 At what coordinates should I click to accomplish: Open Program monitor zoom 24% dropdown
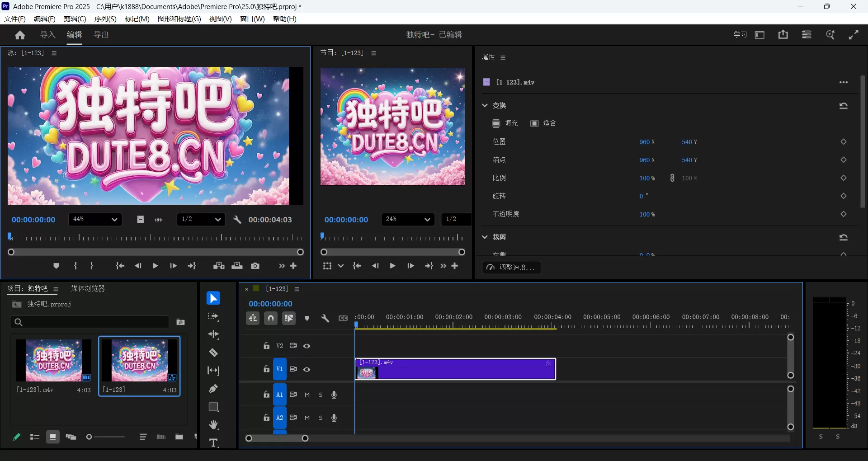tap(407, 219)
